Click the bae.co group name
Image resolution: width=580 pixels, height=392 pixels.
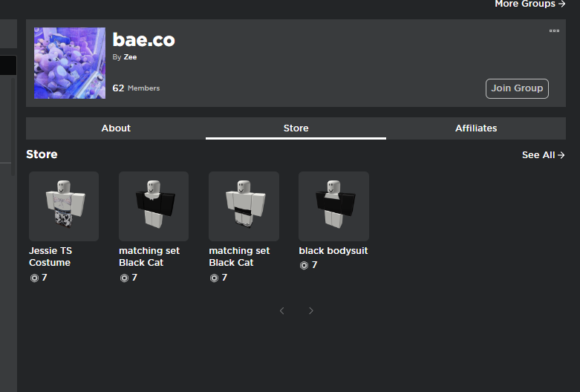click(143, 39)
